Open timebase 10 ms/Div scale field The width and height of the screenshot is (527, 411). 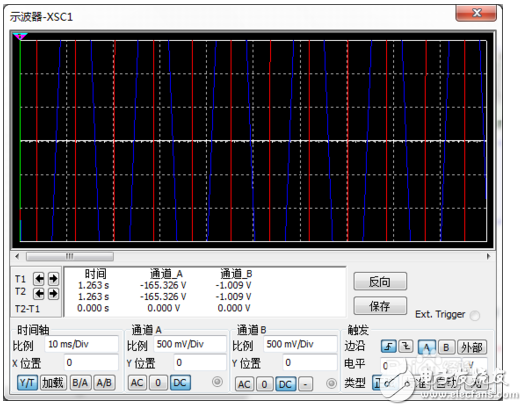click(x=81, y=344)
